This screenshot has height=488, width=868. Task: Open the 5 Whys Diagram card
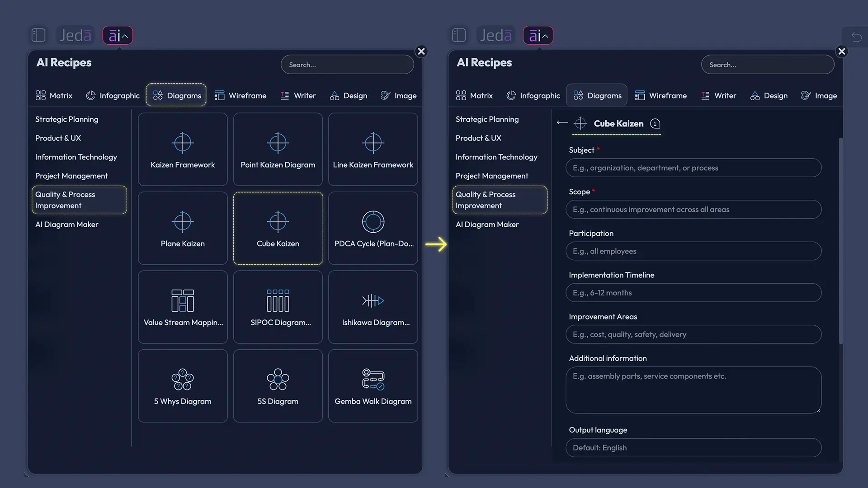183,386
